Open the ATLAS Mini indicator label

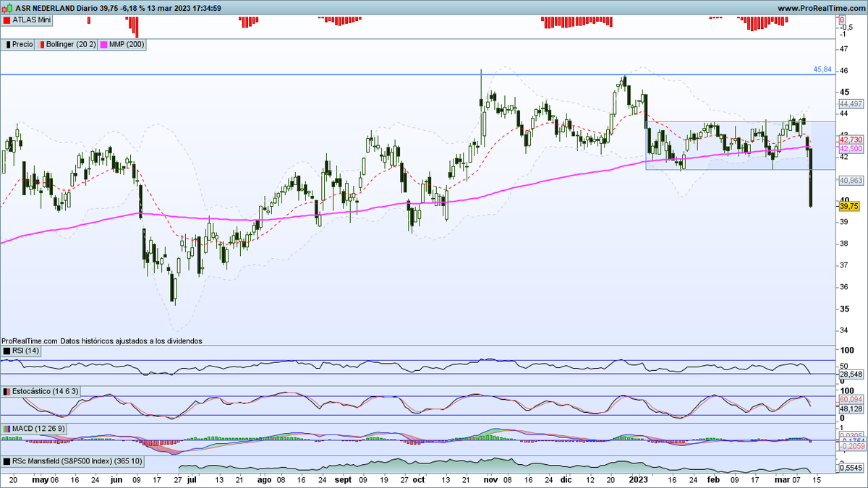(31, 22)
